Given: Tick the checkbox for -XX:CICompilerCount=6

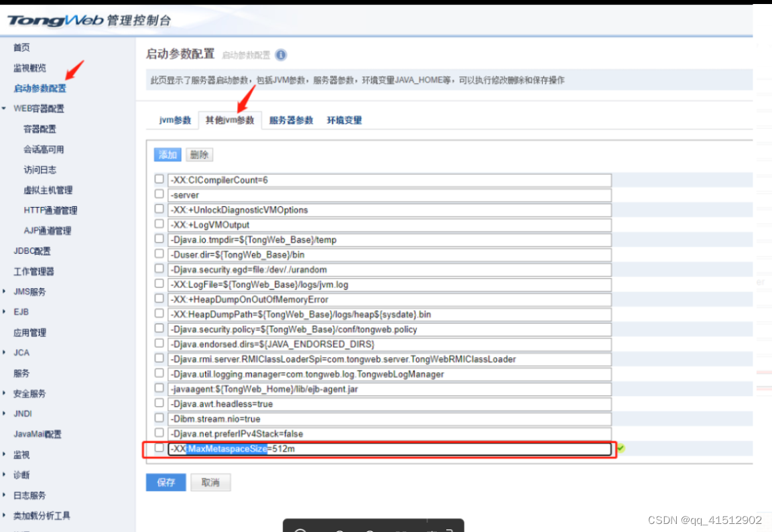Looking at the screenshot, I should (x=159, y=179).
